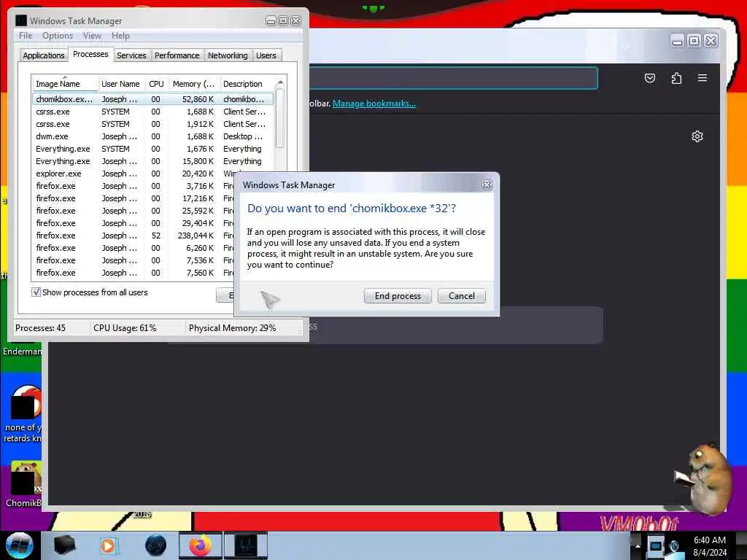Image resolution: width=747 pixels, height=560 pixels.
Task: Select firefox.exe row using 29,404 K
Action: (133, 223)
